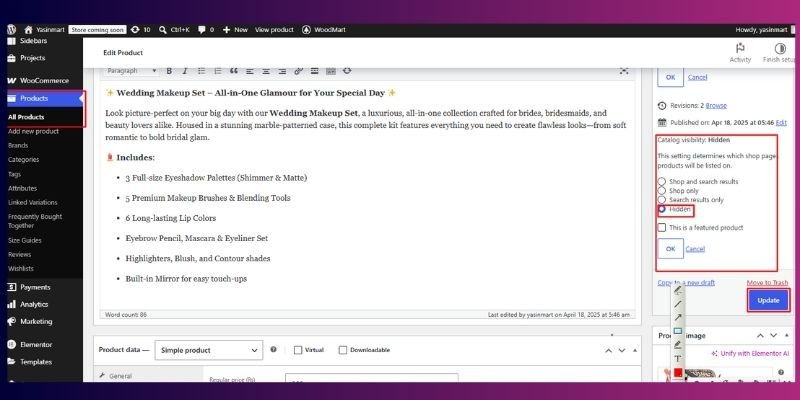The height and width of the screenshot is (400, 800).
Task: Click the icon right of toolbar toggle
Action: tap(347, 70)
